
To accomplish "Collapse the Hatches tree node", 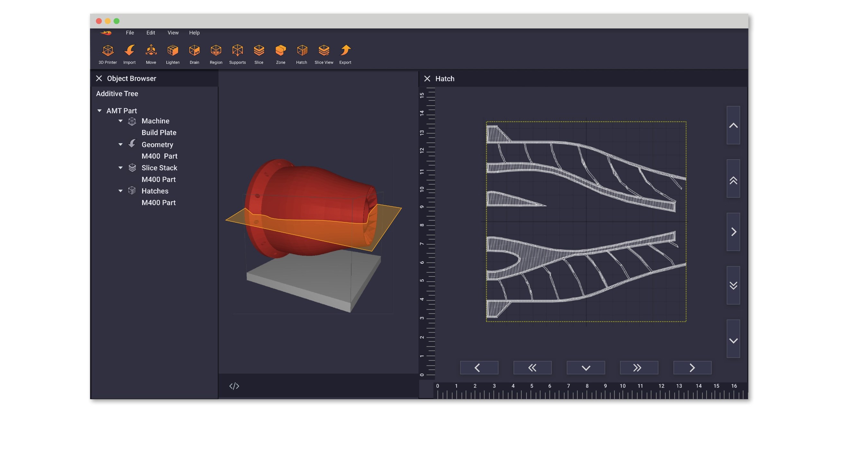I will click(121, 190).
